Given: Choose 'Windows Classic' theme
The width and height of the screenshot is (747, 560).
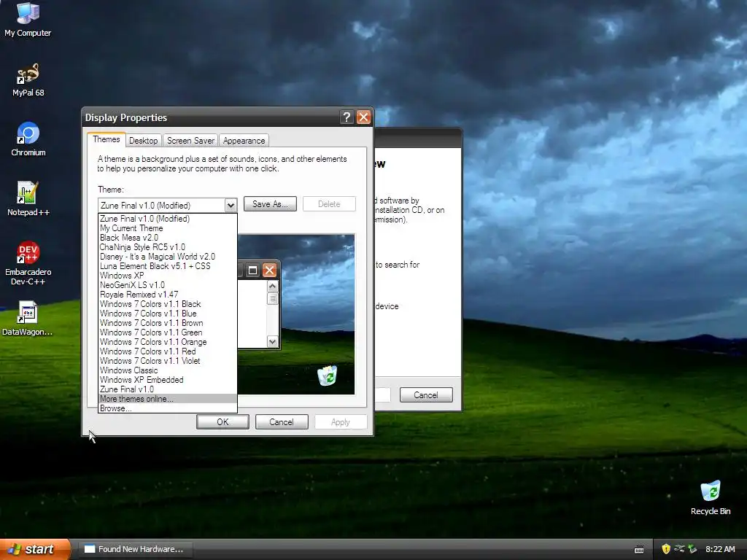Looking at the screenshot, I should click(x=167, y=370).
